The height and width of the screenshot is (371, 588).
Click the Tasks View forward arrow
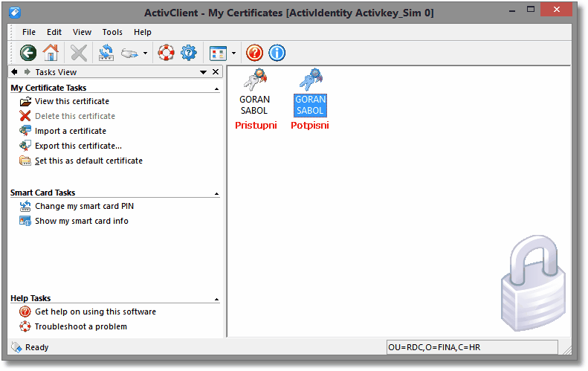(27, 71)
